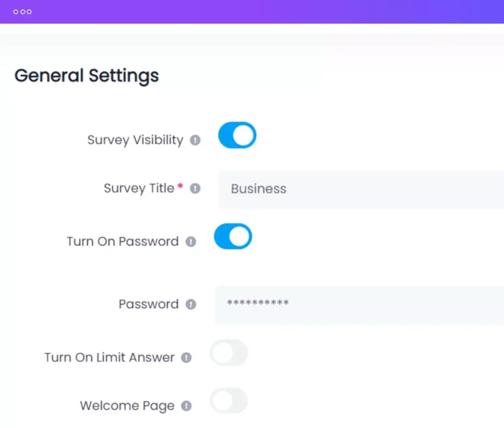
Task: Click the Survey Visibility info icon
Action: (195, 140)
